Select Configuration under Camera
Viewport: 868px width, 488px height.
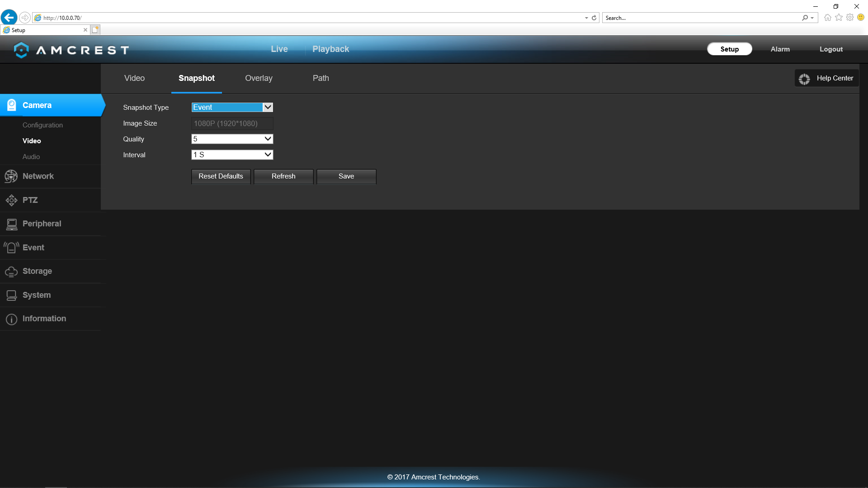[x=43, y=125]
